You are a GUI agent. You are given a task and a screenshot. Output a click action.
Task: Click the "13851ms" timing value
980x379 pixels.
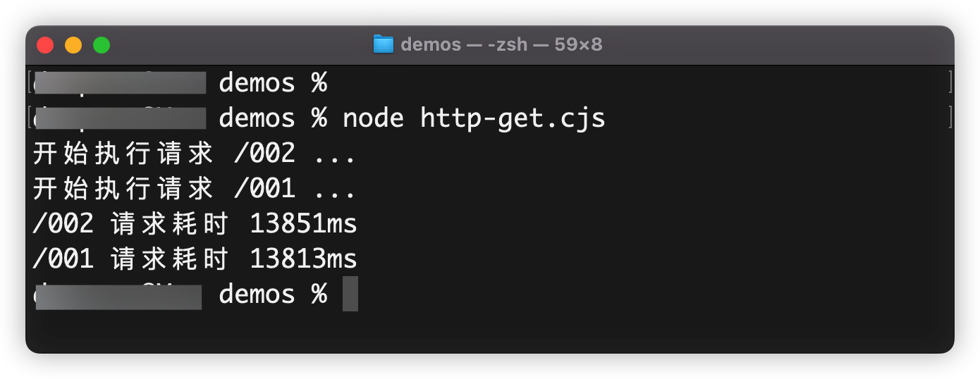click(303, 223)
